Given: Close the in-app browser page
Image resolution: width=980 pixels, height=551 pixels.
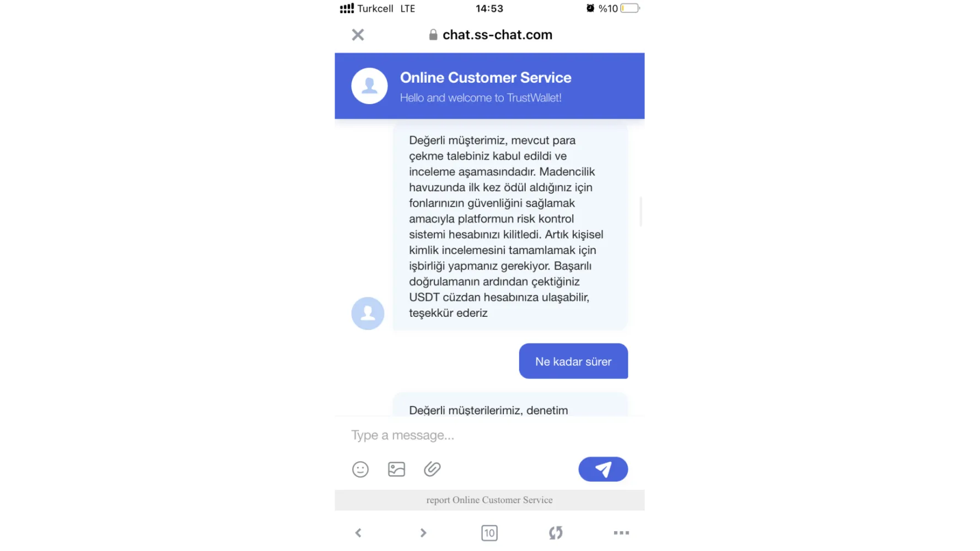Looking at the screenshot, I should [x=358, y=35].
